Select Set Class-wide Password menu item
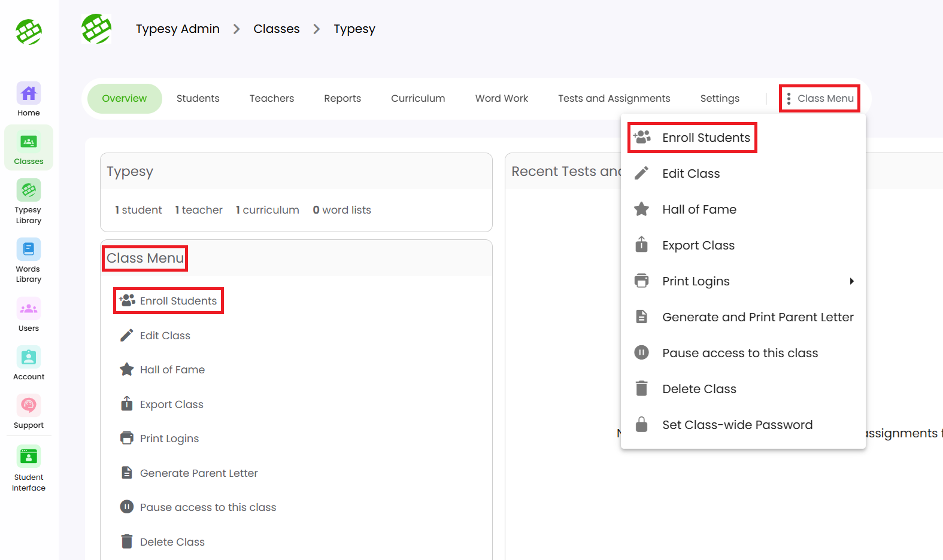This screenshot has width=943, height=560. point(736,425)
